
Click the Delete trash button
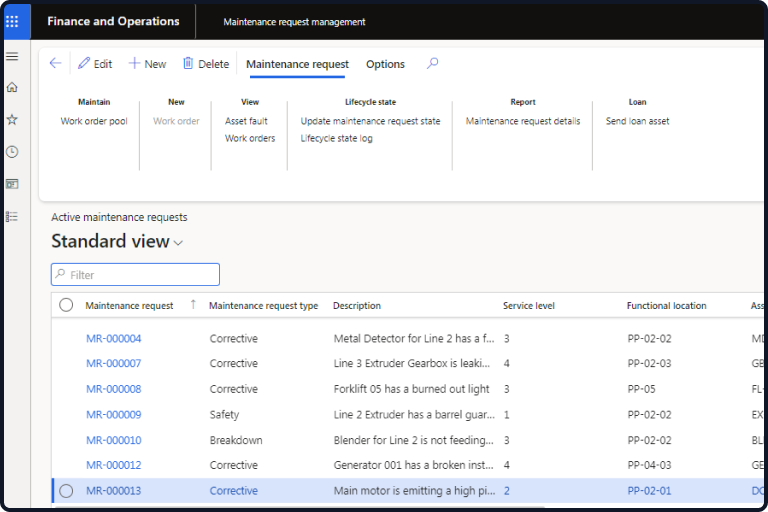click(206, 64)
